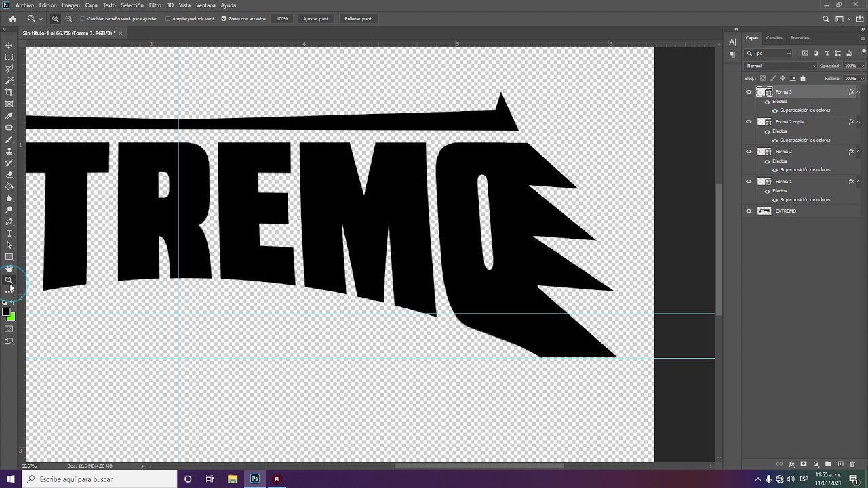The image size is (868, 488).
Task: Switch to the Canales tab
Action: [x=774, y=38]
